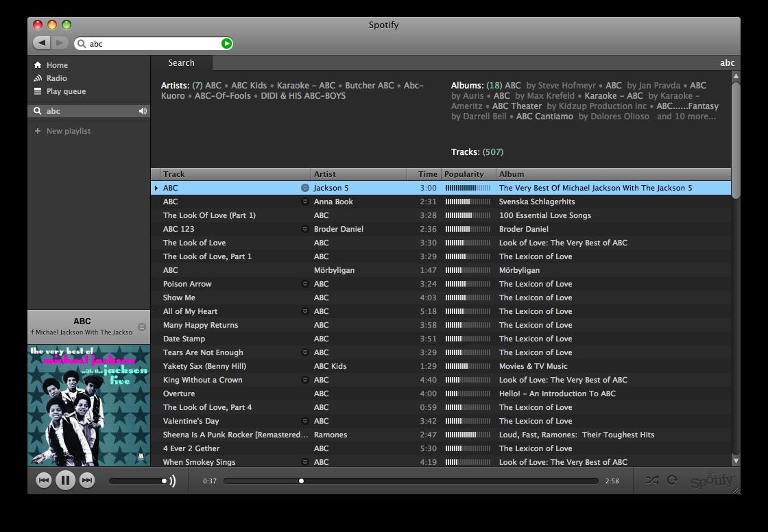The width and height of the screenshot is (768, 532).
Task: Open dropdown arrow on King Without a Crown row
Action: [304, 380]
